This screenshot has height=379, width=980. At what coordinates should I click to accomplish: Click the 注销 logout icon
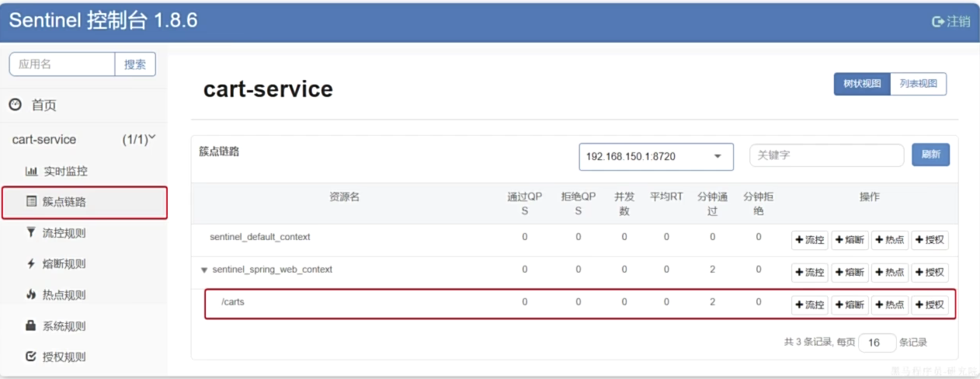937,22
